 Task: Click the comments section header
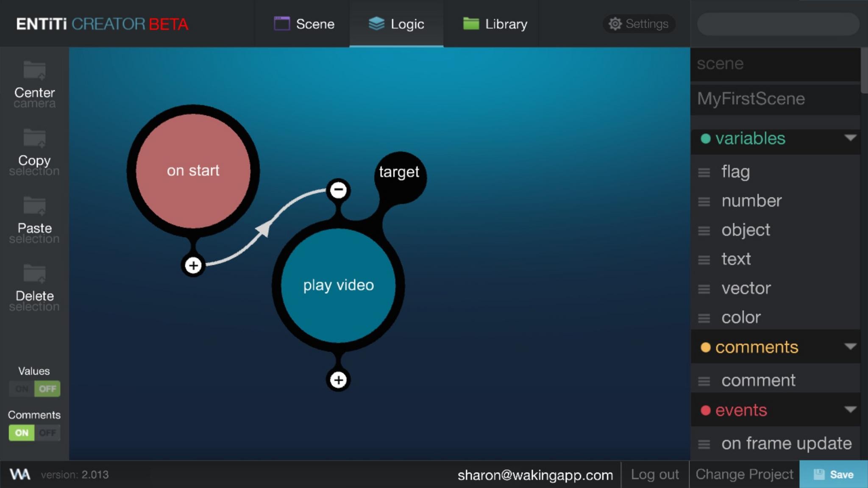pyautogui.click(x=776, y=347)
